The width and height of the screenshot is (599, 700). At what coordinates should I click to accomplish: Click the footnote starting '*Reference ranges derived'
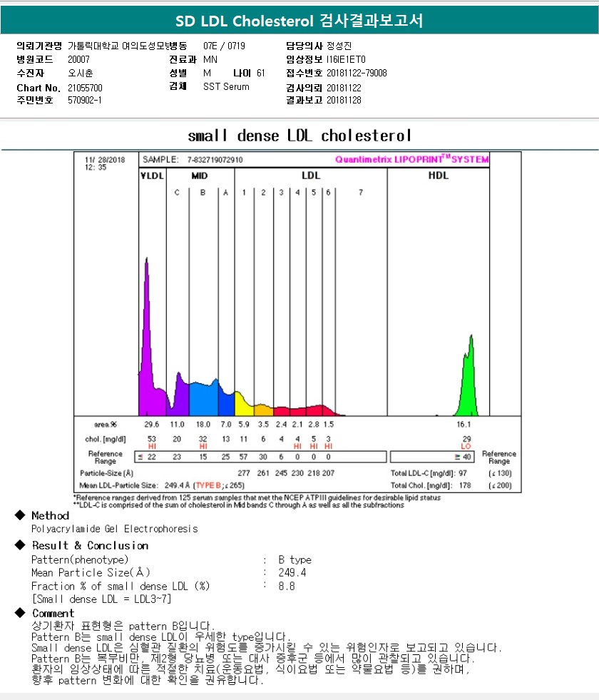pos(257,498)
